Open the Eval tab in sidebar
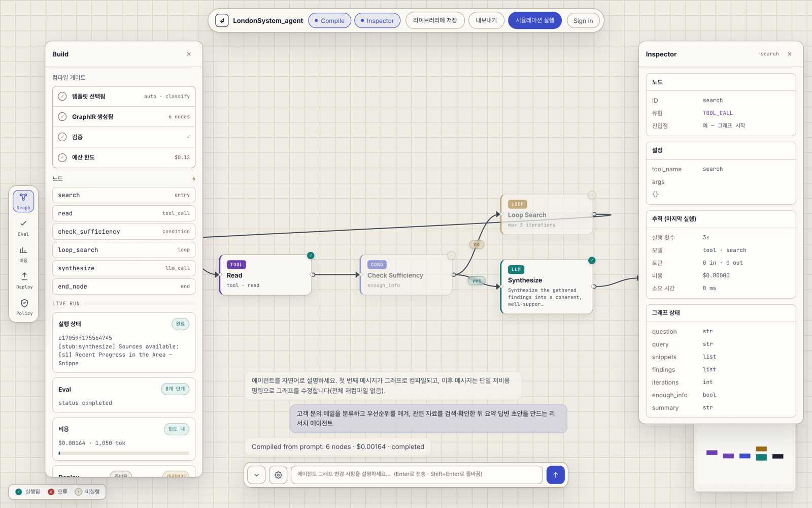 pos(23,228)
